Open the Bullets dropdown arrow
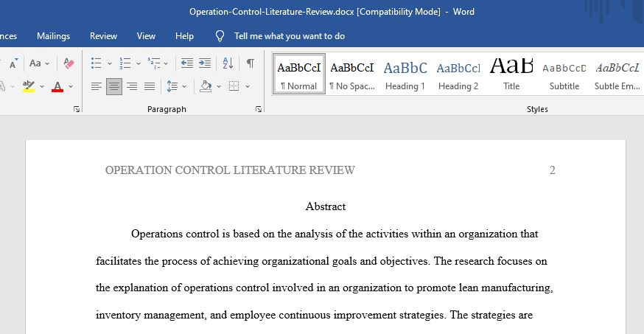Image resolution: width=644 pixels, height=334 pixels. 110,63
